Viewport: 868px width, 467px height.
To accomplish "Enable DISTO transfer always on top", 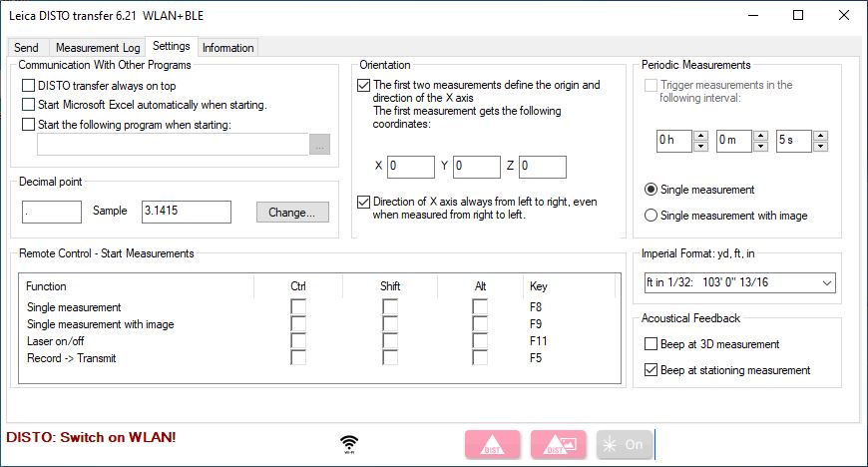I will click(x=28, y=86).
